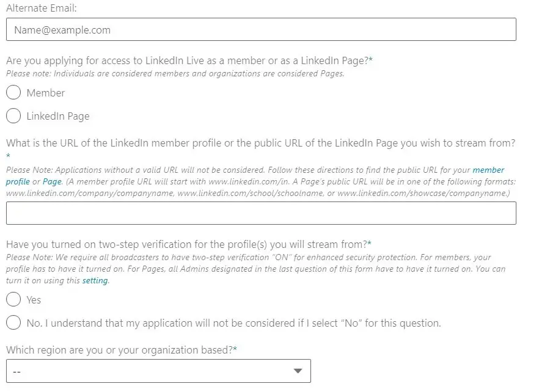550x392 pixels.
Task: Select the LinkedIn Page radio button
Action: 13,116
